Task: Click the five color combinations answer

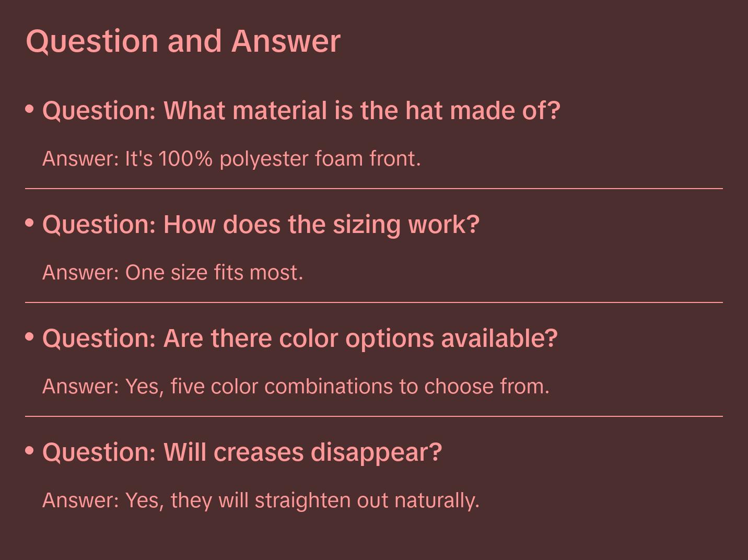Action: (296, 387)
